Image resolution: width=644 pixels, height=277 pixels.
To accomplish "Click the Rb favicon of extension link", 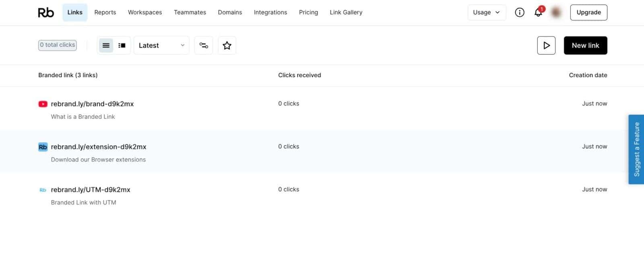I will point(43,147).
